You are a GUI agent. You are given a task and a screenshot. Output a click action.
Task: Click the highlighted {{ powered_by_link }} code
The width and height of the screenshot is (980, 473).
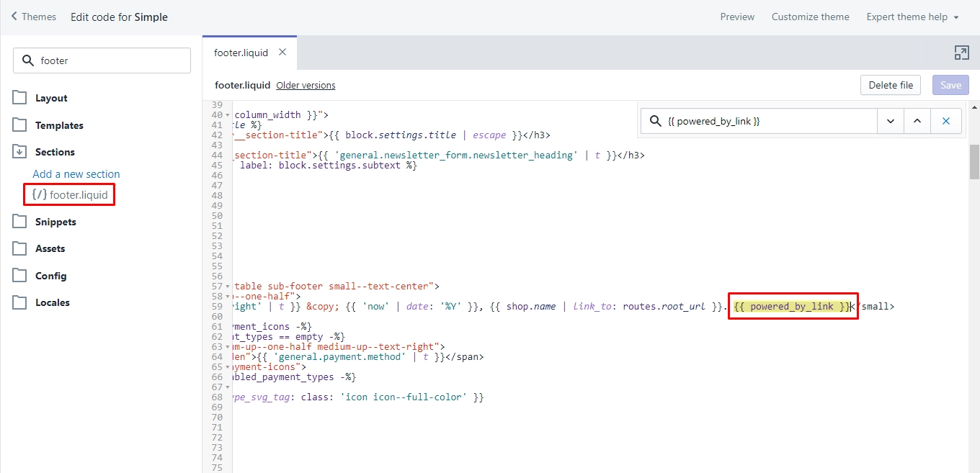[793, 307]
